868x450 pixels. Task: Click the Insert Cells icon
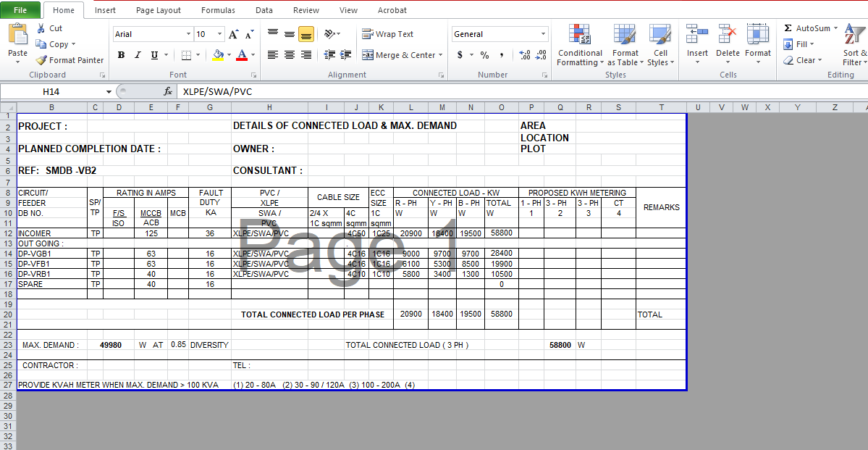(696, 33)
